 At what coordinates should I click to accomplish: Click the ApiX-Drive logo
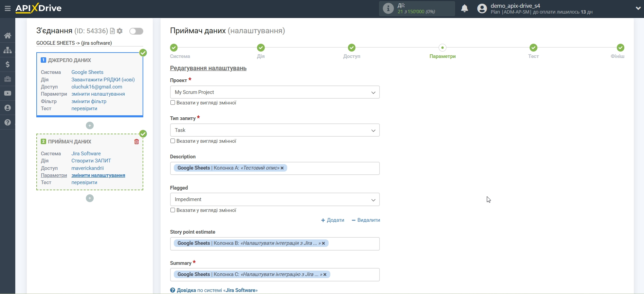38,8
